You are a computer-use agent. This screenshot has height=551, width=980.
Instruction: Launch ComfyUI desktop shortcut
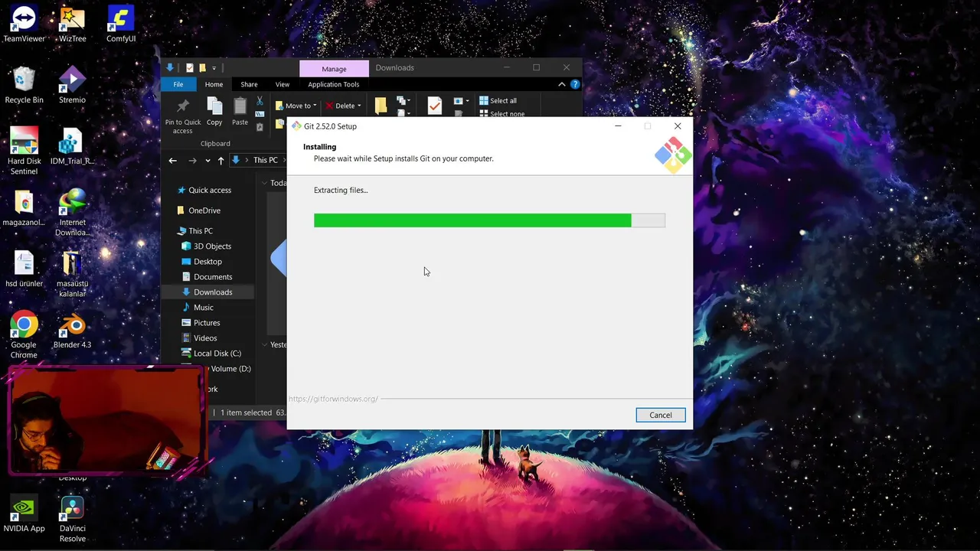121,24
